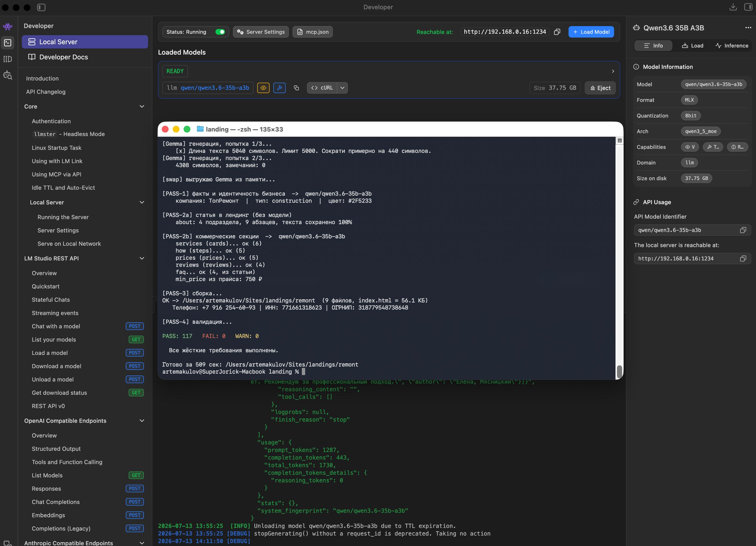Toggle the left sidebar icon in title bar

coord(41,7)
